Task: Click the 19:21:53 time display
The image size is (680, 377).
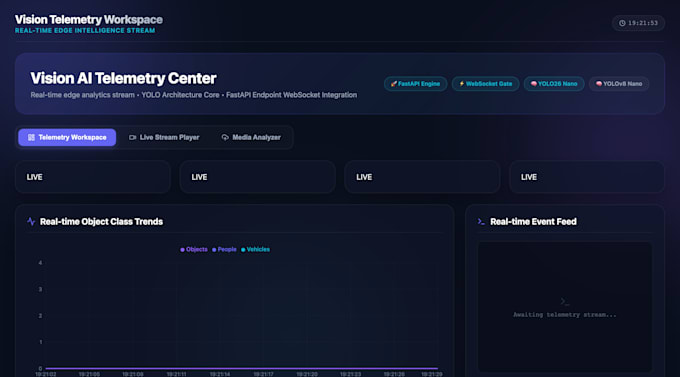Action: pos(643,23)
